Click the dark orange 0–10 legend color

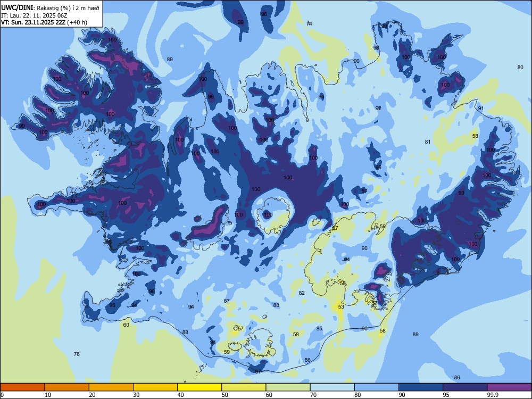tap(22, 387)
